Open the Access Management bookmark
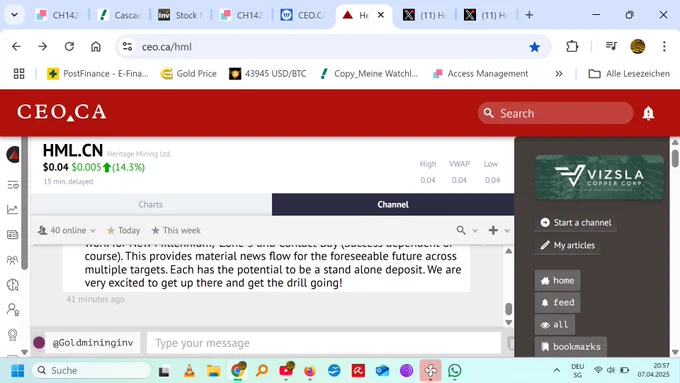 (481, 74)
